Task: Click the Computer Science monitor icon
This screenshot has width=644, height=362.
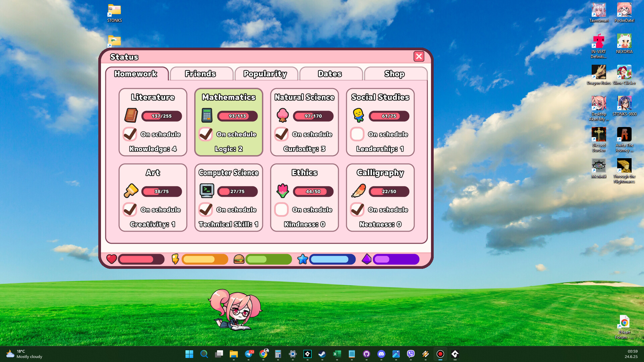Action: (x=207, y=191)
